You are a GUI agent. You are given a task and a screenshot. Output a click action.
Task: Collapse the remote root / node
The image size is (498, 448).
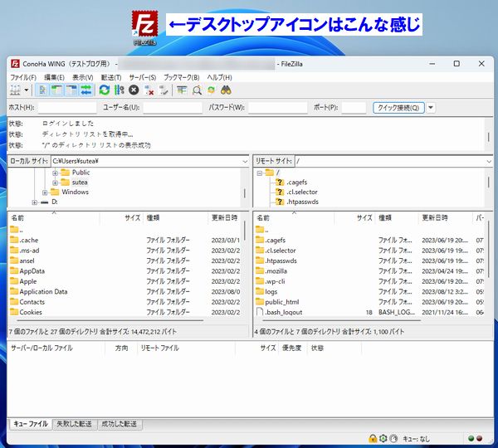click(x=259, y=173)
